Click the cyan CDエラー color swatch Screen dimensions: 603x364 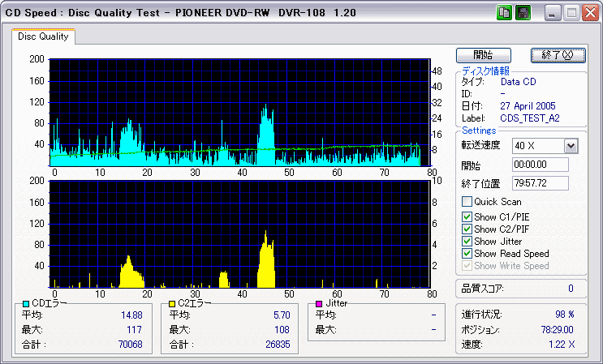coord(26,304)
